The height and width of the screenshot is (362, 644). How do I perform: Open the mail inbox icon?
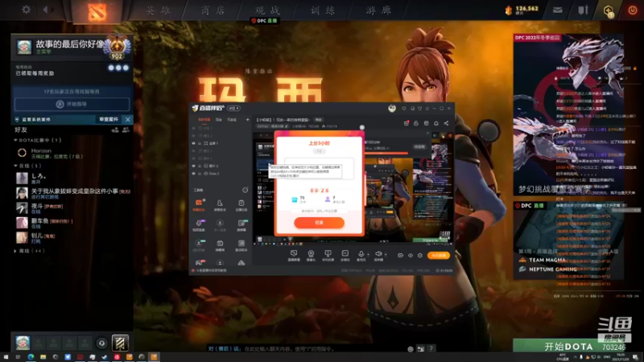click(557, 10)
